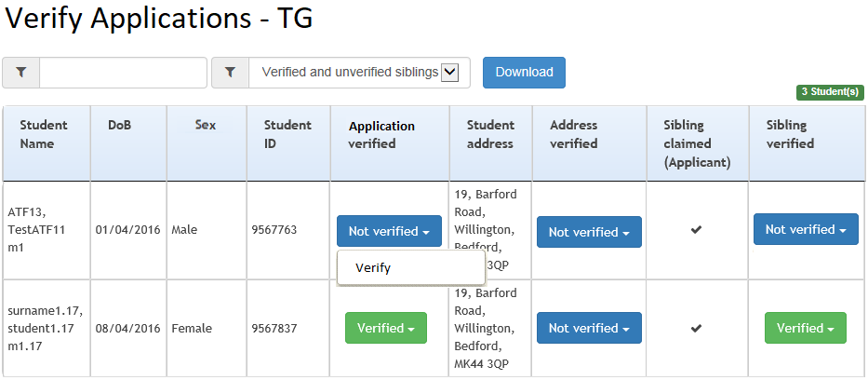The height and width of the screenshot is (380, 868).
Task: Open the green Application Verified dropdown for surname1.17
Action: [386, 328]
